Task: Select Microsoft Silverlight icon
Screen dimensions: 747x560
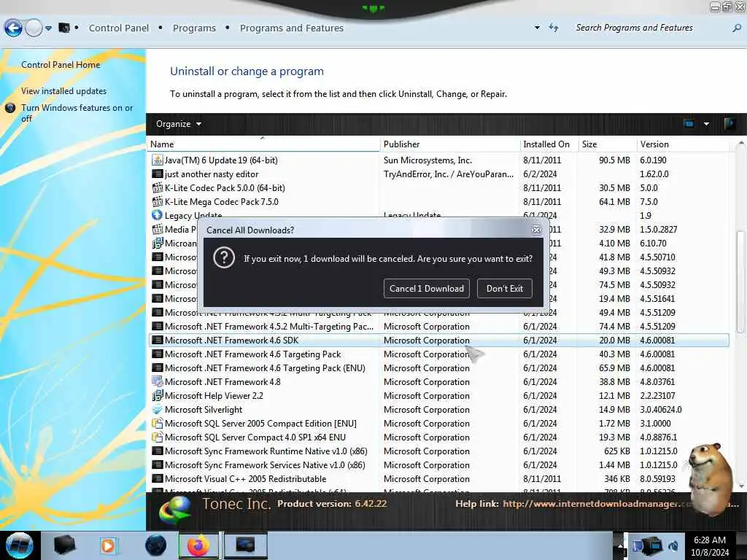Action: point(158,410)
